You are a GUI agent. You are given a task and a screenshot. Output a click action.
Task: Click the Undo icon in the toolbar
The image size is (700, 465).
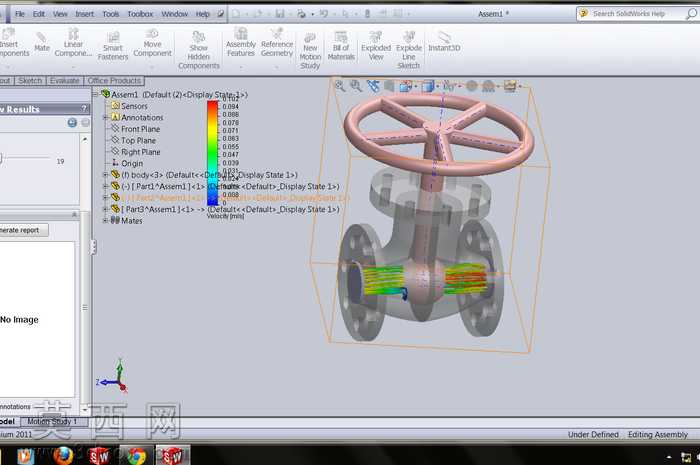pyautogui.click(x=324, y=14)
